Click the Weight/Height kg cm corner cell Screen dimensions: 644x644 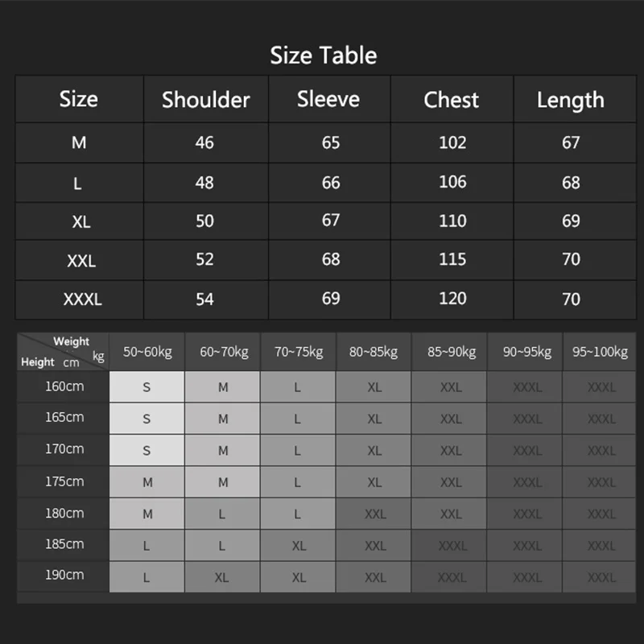point(63,352)
